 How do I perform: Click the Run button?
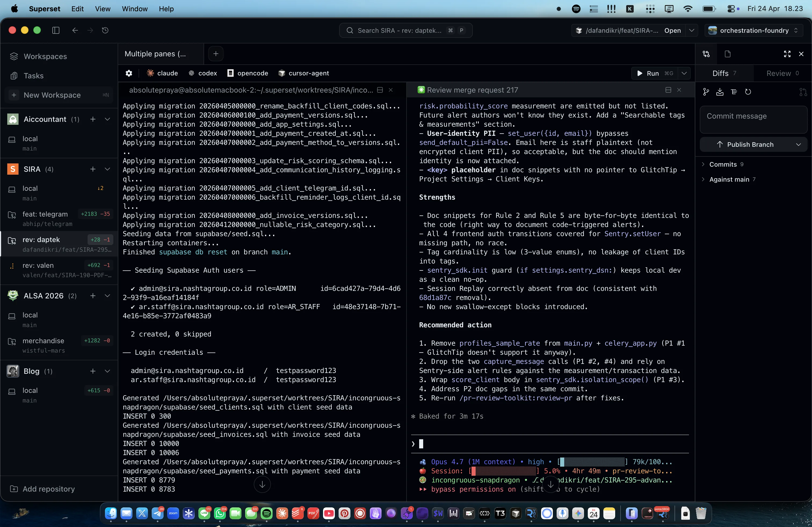pos(654,73)
